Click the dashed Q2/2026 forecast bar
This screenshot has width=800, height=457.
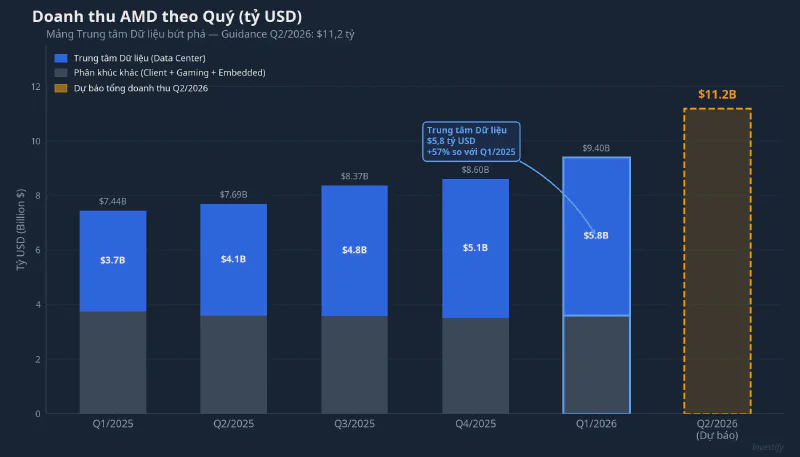[717, 261]
